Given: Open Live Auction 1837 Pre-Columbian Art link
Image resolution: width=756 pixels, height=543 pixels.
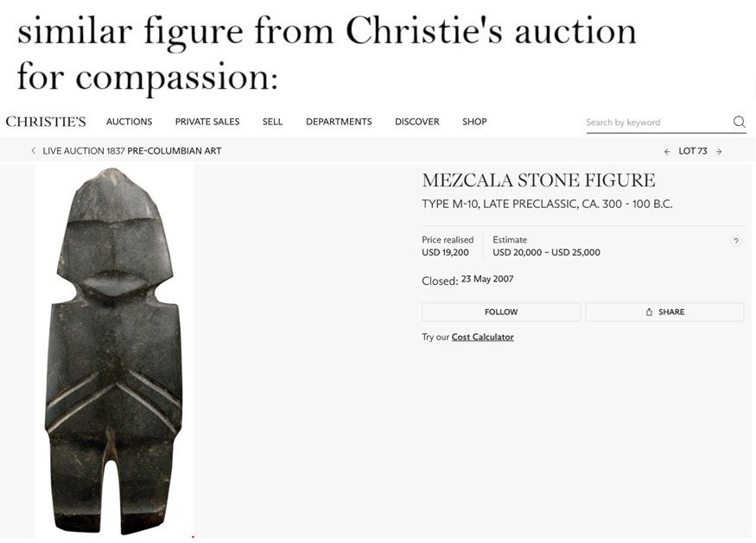Looking at the screenshot, I should tap(132, 151).
